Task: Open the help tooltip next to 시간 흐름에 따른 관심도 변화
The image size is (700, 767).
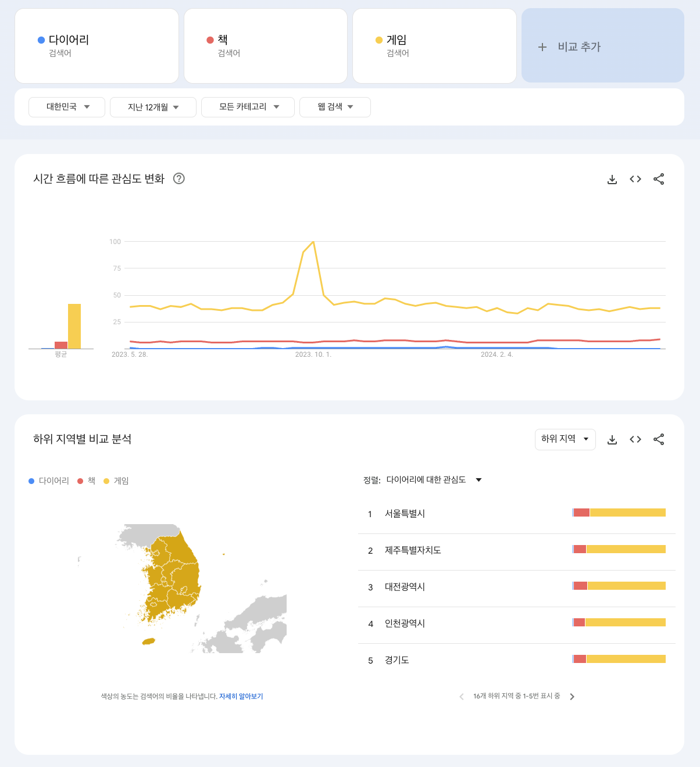Action: tap(179, 179)
